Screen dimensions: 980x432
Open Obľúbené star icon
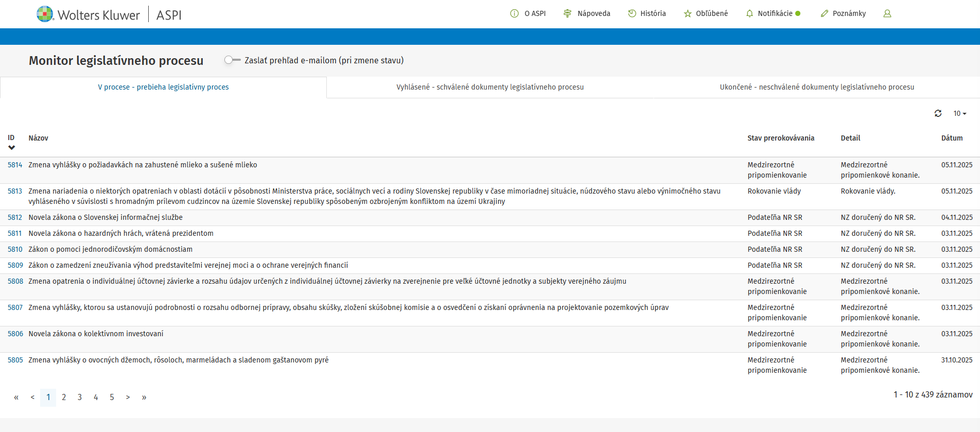click(688, 13)
